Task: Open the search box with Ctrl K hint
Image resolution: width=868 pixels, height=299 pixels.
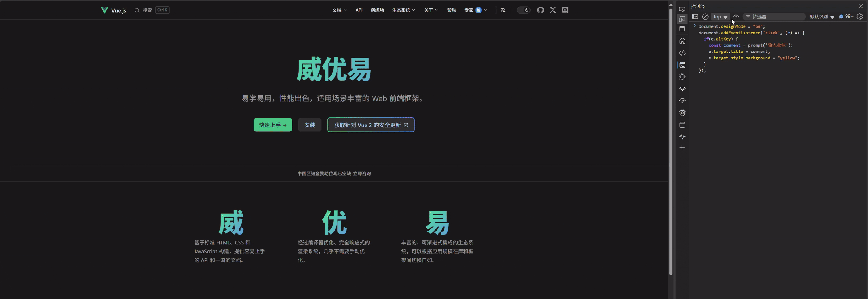Action: pyautogui.click(x=152, y=10)
